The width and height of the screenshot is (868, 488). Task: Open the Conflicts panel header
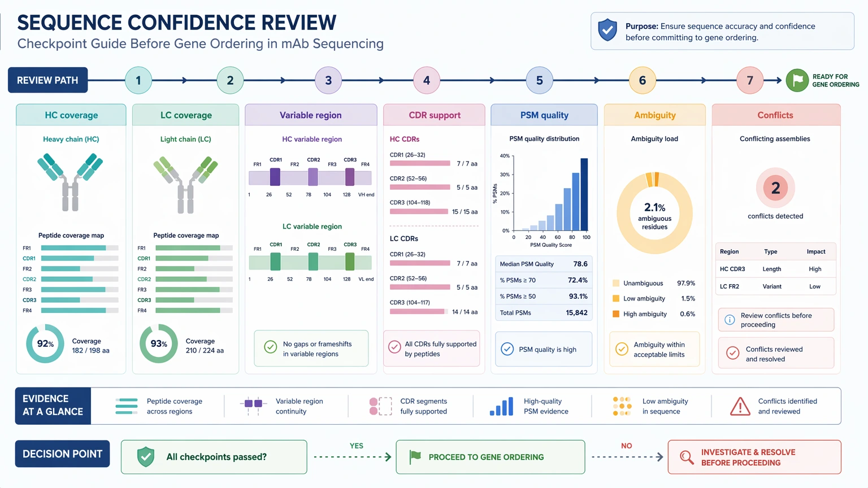click(776, 115)
